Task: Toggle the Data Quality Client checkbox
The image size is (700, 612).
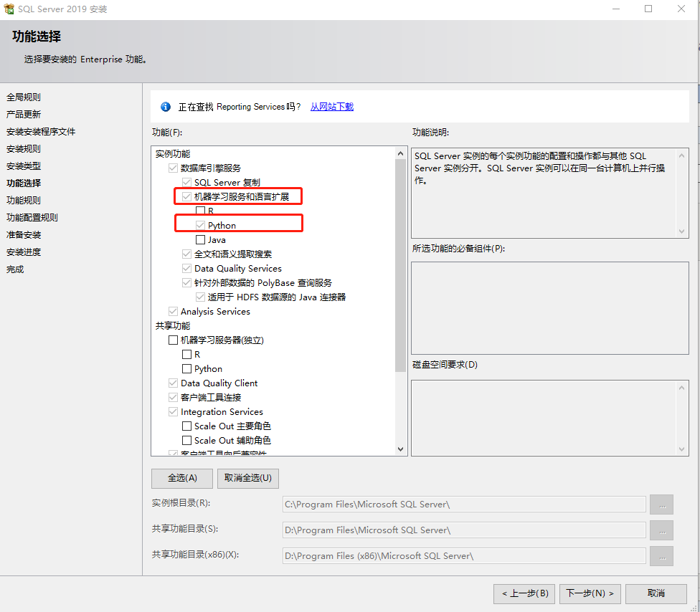Action: [x=174, y=383]
